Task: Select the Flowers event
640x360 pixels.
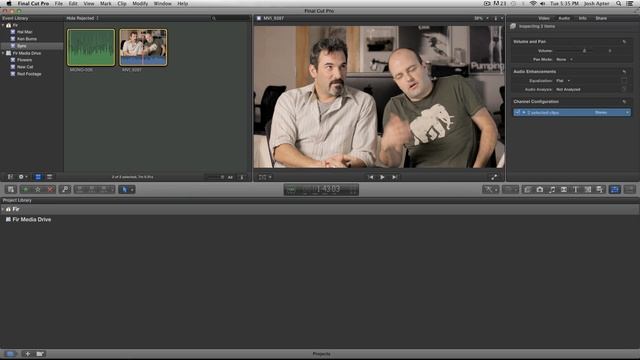Action: [24, 60]
